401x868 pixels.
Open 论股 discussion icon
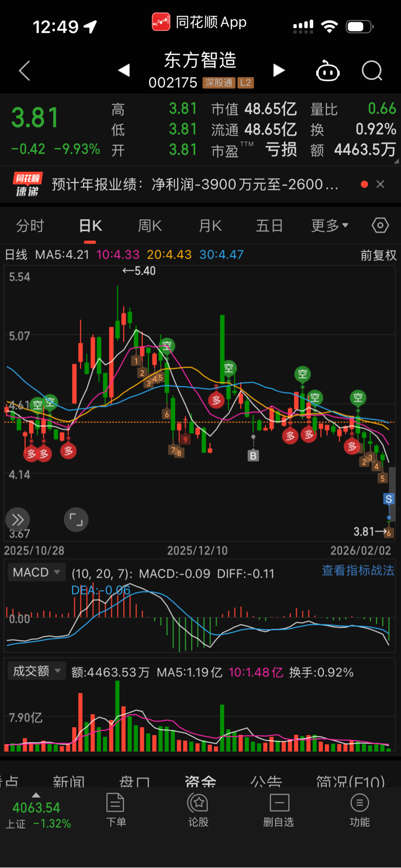(x=198, y=810)
